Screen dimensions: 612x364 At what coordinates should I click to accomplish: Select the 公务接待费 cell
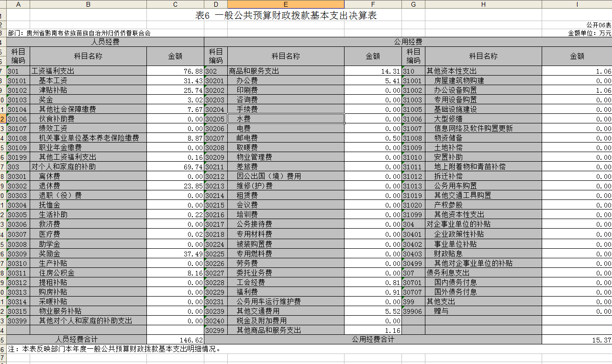pyautogui.click(x=286, y=224)
